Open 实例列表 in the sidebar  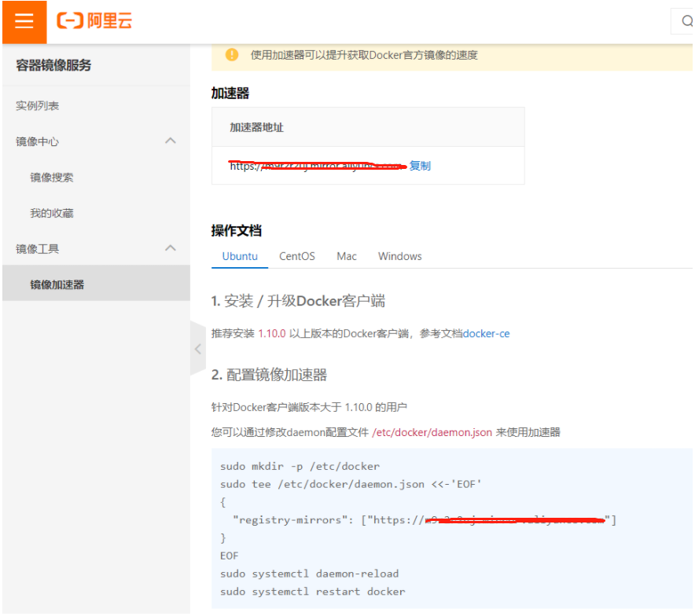pos(37,106)
